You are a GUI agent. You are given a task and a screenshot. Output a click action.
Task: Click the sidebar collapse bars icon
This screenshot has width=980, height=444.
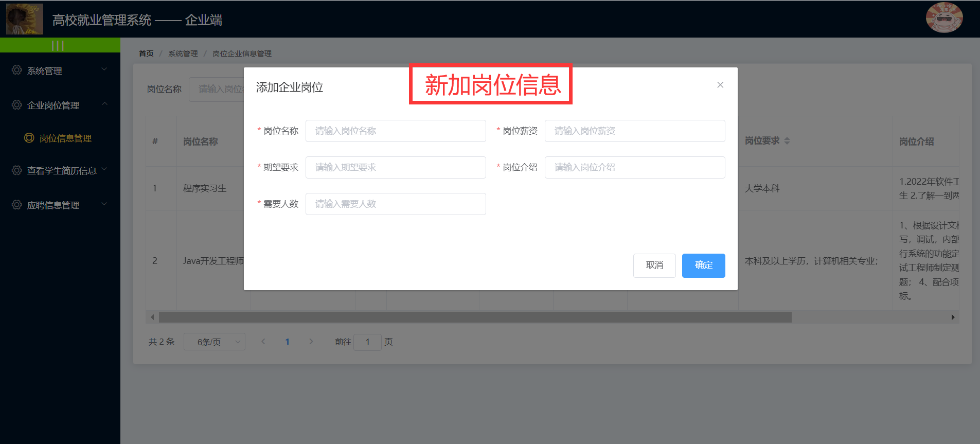click(58, 46)
